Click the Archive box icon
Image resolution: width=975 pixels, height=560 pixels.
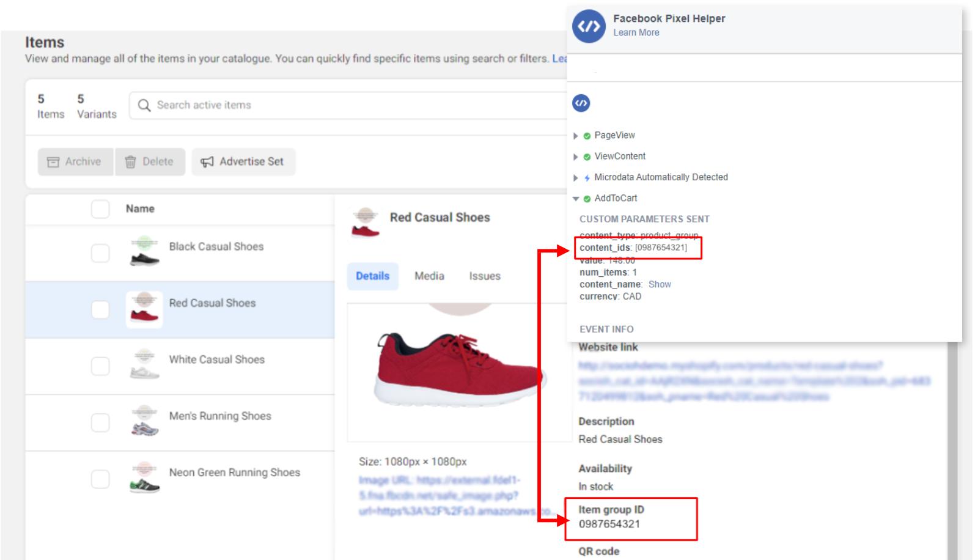tap(53, 162)
